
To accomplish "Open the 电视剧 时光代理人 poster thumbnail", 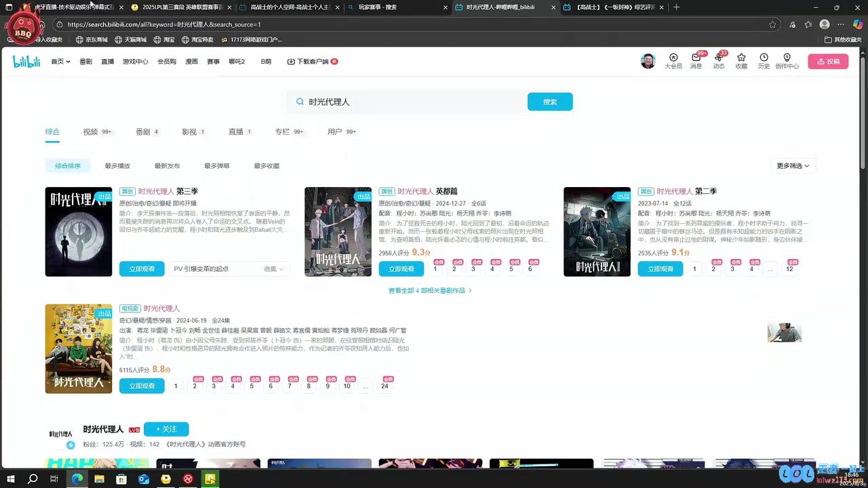I will [79, 348].
